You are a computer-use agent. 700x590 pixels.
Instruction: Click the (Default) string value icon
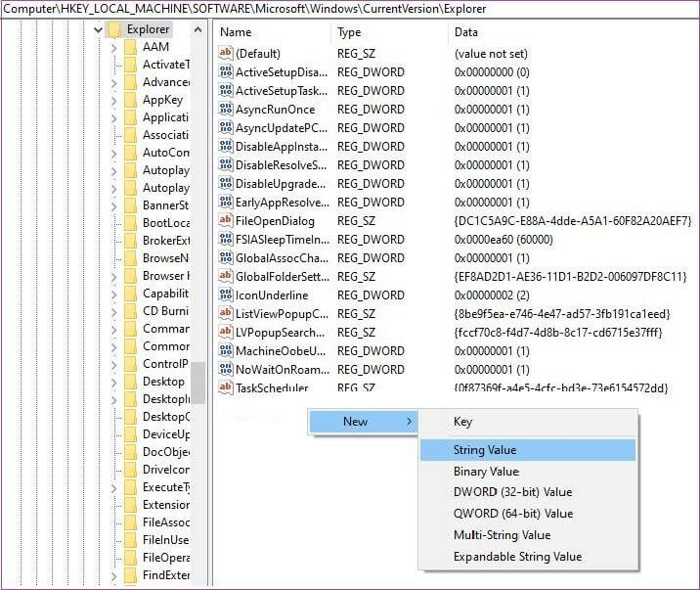226,53
